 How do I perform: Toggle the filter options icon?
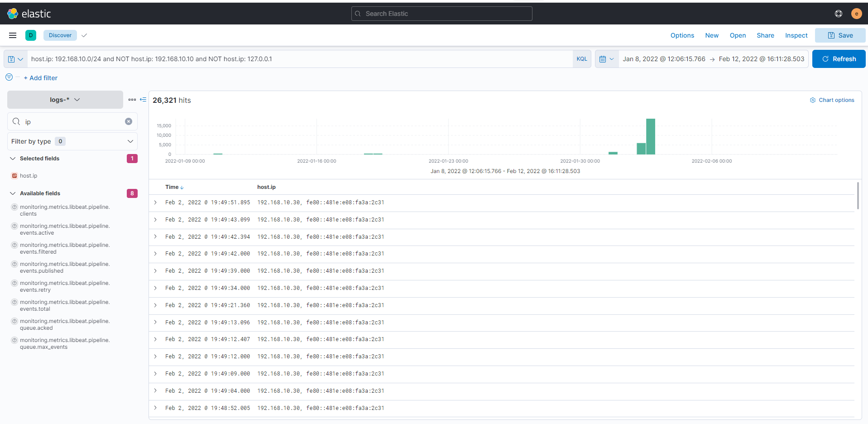tap(9, 77)
